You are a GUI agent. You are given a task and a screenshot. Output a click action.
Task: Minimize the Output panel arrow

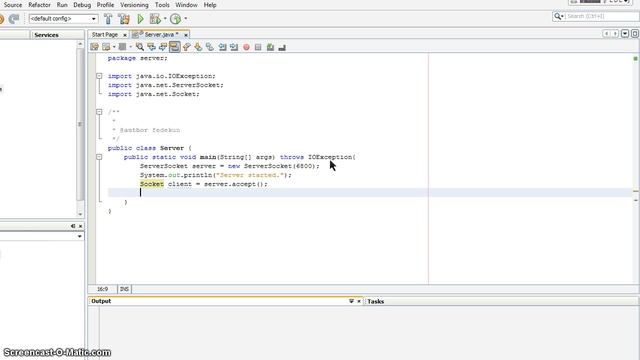click(351, 301)
